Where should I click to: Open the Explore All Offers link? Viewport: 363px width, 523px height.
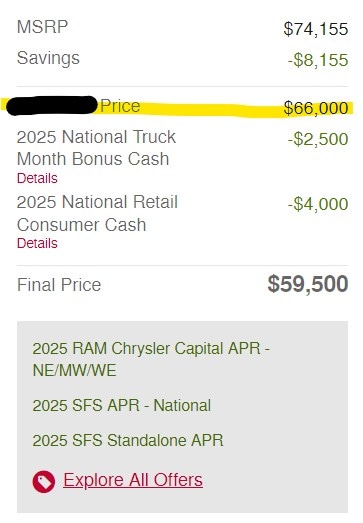[x=133, y=480]
